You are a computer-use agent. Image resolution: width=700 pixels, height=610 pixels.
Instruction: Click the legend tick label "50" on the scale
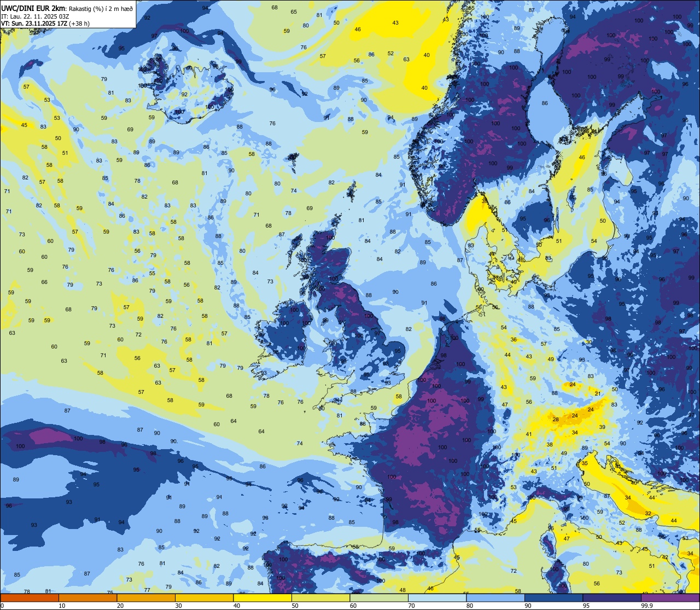(295, 606)
